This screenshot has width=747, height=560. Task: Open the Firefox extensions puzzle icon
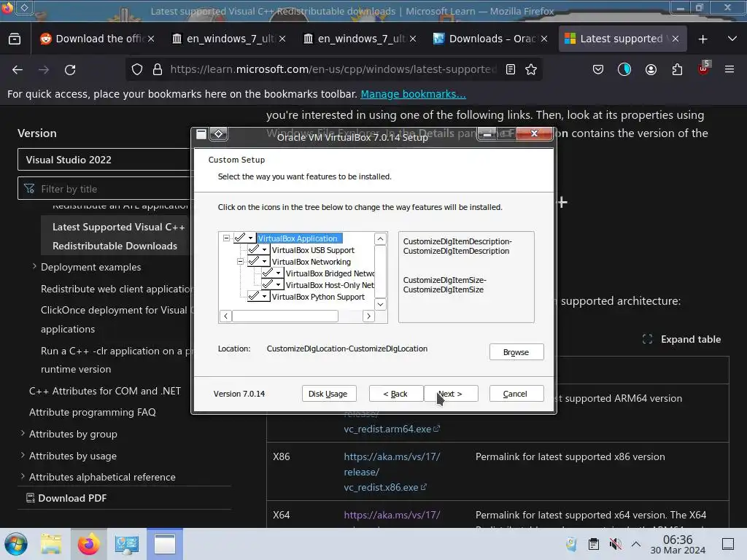(677, 69)
